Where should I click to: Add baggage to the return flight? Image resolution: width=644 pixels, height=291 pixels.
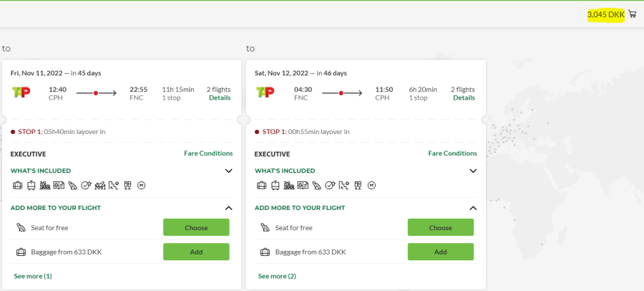440,252
